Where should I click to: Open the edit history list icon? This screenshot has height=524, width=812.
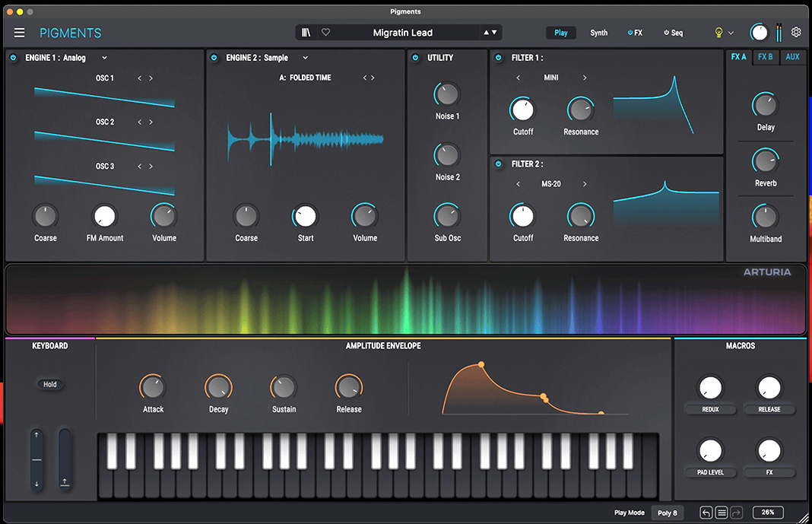tap(722, 513)
